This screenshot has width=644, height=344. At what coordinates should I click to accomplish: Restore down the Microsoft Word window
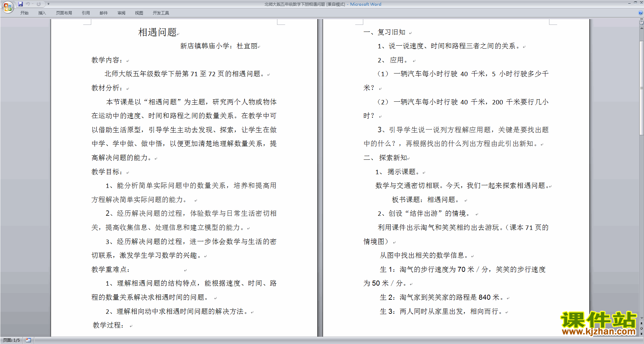(x=635, y=3)
